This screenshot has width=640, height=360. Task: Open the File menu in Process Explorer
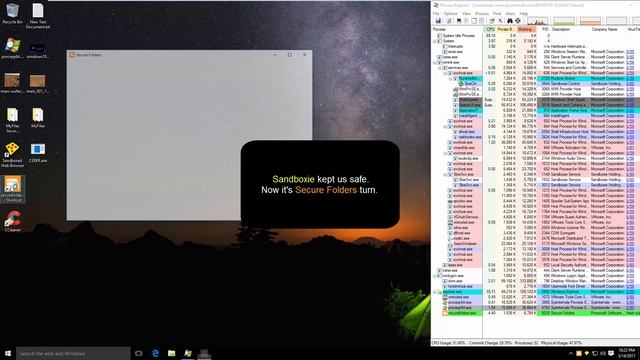click(436, 13)
